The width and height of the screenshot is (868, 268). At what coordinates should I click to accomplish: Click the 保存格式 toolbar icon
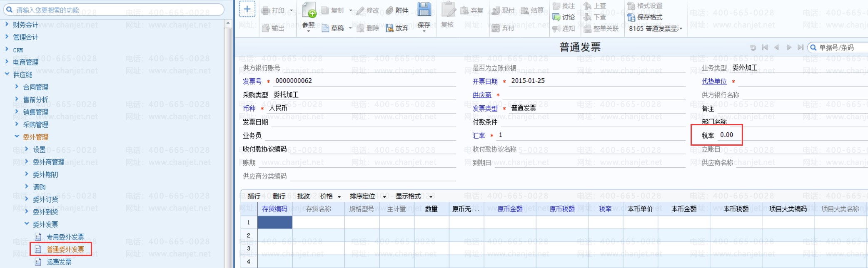pyautogui.click(x=631, y=17)
